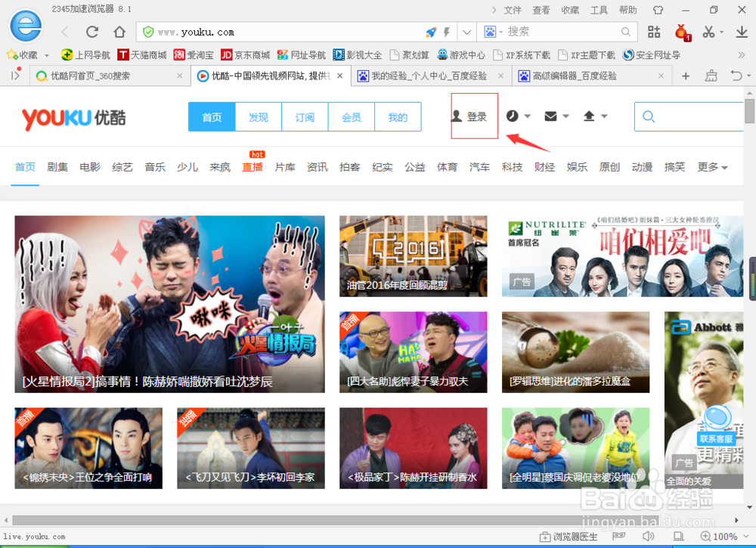Viewport: 756px width, 548px height.
Task: Open 罗辑思维 video thumbnail
Action: click(x=575, y=352)
